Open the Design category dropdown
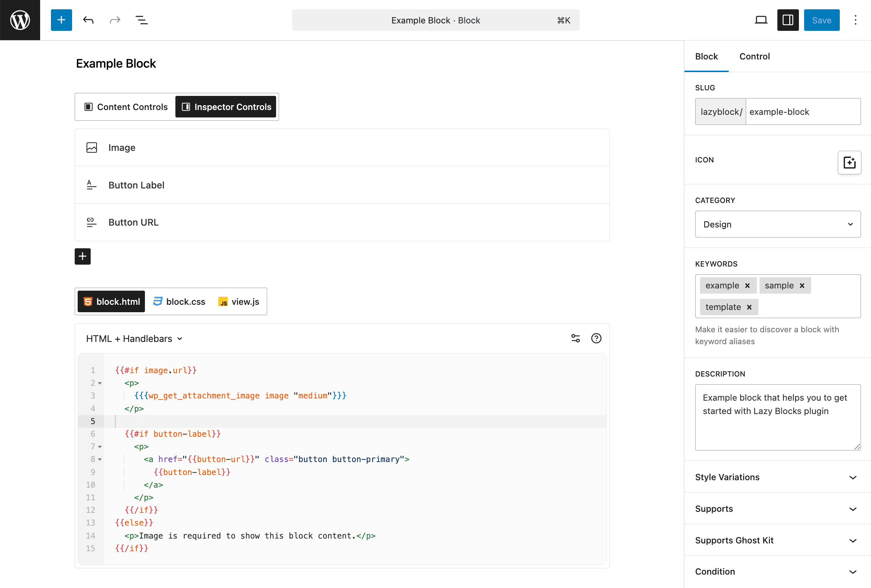Screen dimensions: 871x588 [x=777, y=224]
